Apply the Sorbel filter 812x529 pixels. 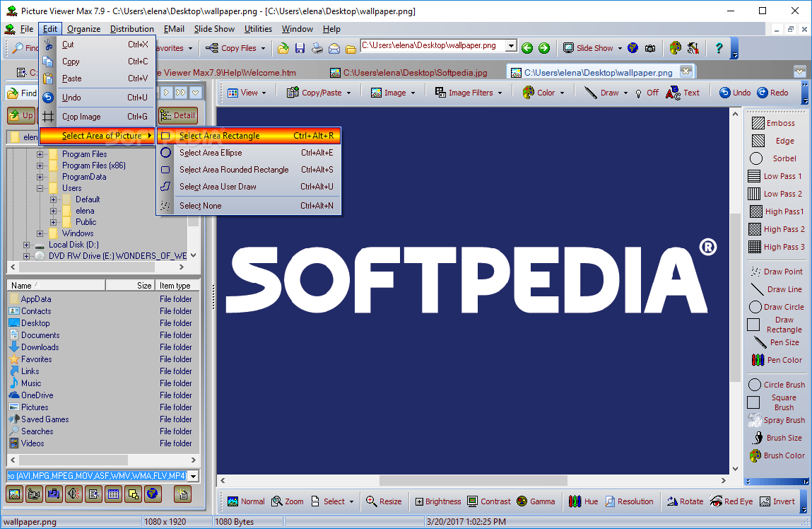coord(772,158)
